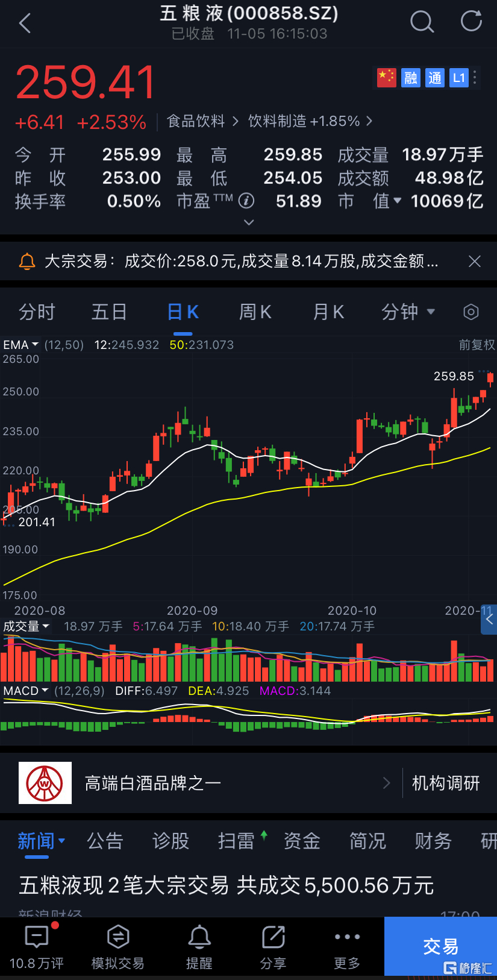The image size is (497, 980).
Task: Open the search magnifier icon
Action: 422,22
